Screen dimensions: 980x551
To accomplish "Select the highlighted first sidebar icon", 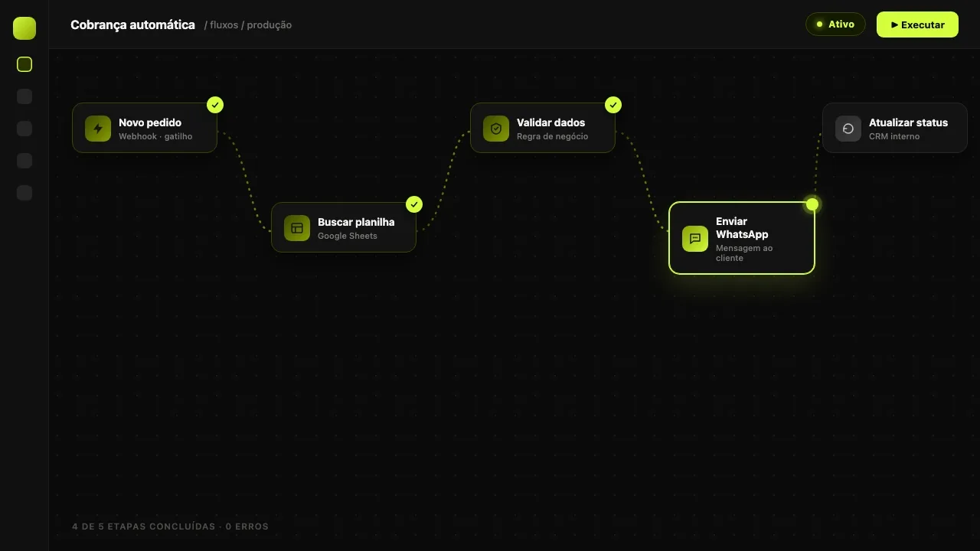I will (x=24, y=64).
